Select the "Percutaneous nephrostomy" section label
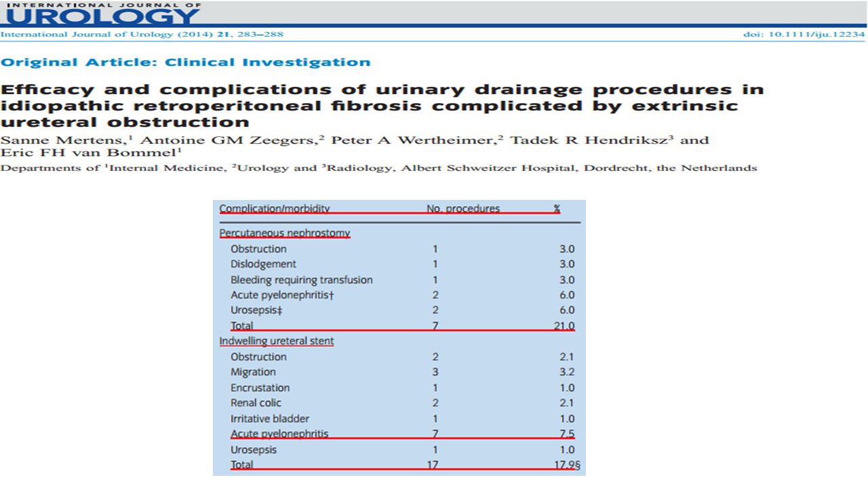The width and height of the screenshot is (868, 488). click(x=285, y=233)
